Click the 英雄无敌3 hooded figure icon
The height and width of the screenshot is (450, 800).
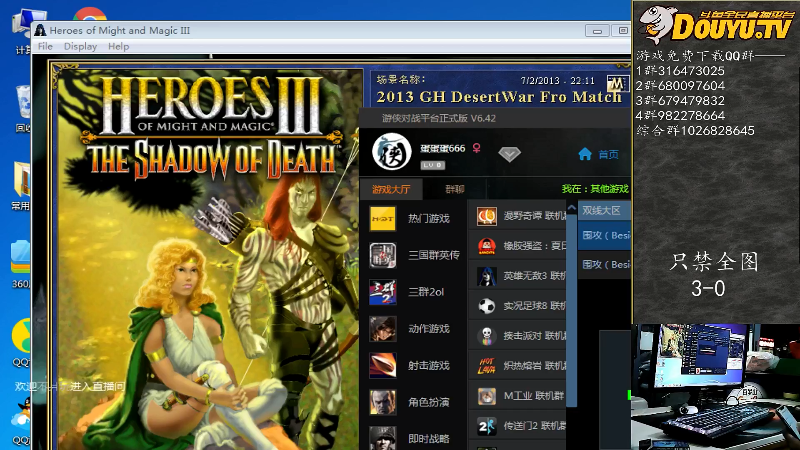tap(487, 276)
